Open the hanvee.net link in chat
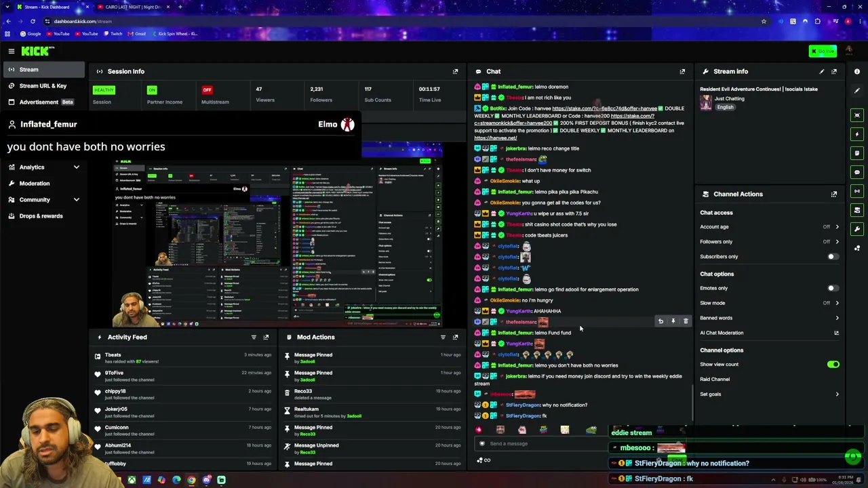The width and height of the screenshot is (868, 488). 495,138
